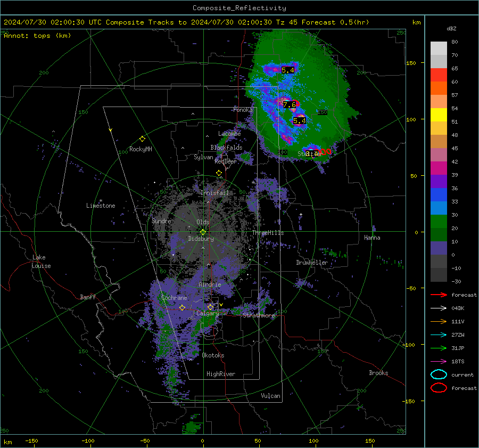Click the red 'forecast' ellipse legend icon

pos(439,388)
